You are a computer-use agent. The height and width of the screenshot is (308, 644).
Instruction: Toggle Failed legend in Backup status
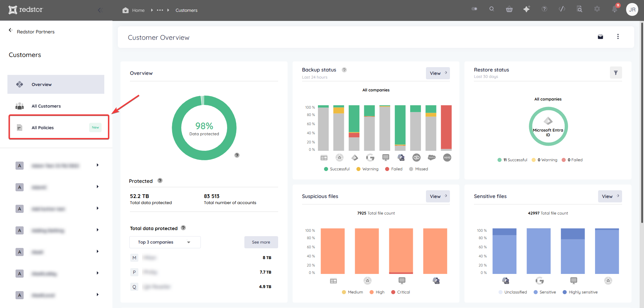[x=394, y=169]
